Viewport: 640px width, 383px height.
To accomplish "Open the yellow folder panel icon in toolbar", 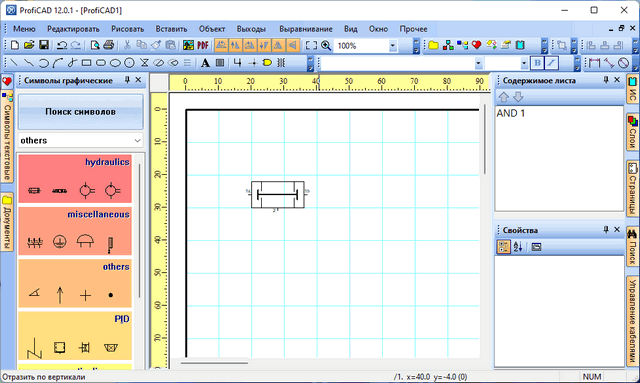I will click(433, 45).
